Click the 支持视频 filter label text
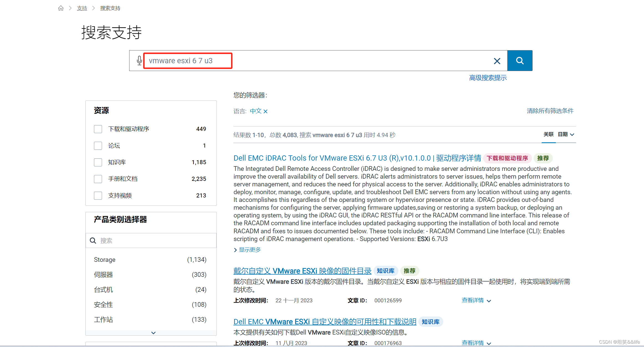The width and height of the screenshot is (644, 347). click(x=120, y=196)
